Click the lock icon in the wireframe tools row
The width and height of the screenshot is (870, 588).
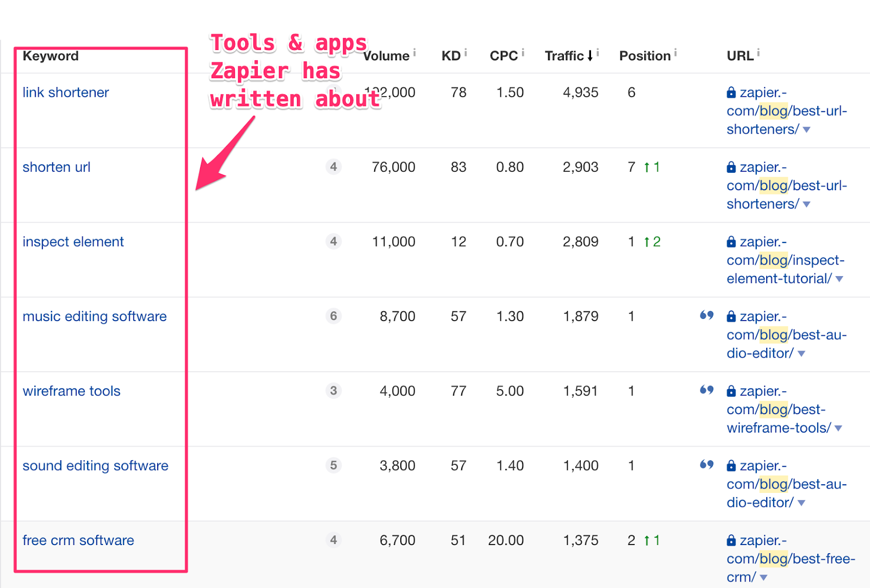pyautogui.click(x=731, y=391)
